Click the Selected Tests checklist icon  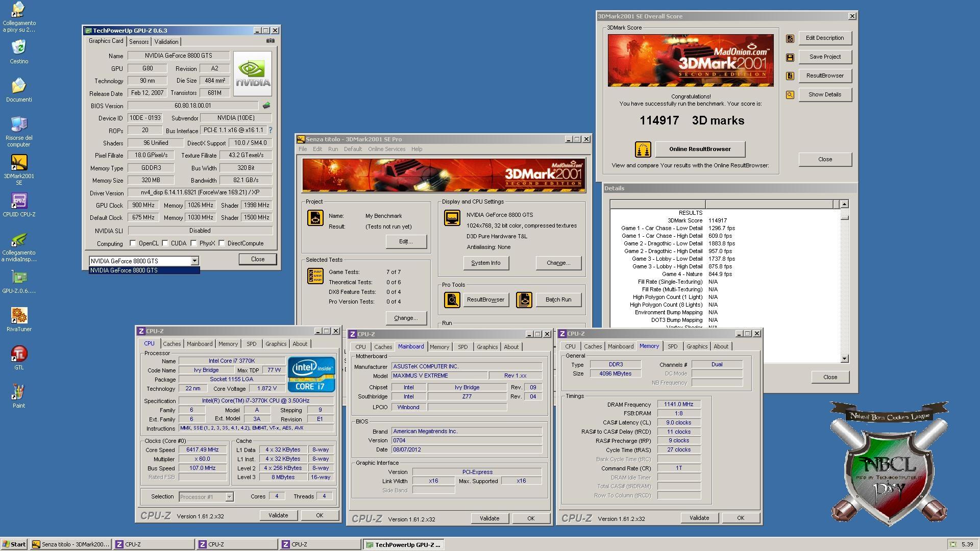[x=315, y=276]
